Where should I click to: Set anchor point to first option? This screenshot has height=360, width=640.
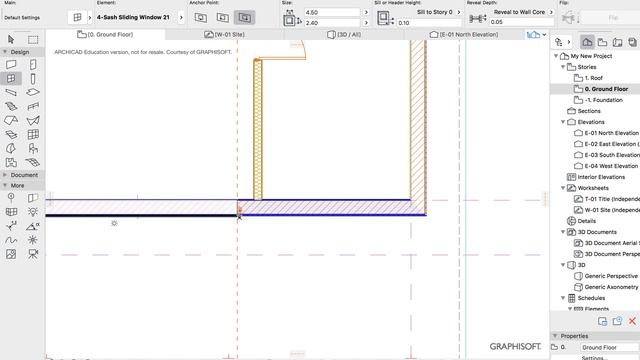click(x=200, y=18)
